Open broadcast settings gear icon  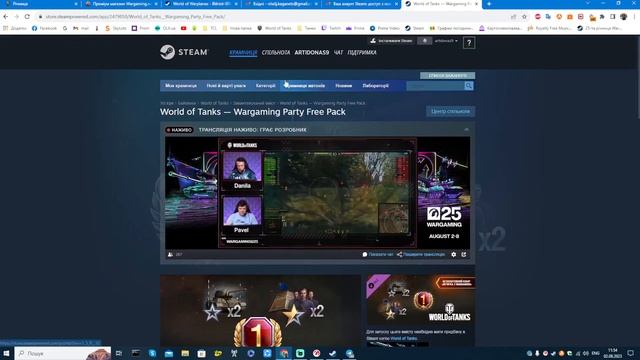coord(453,254)
